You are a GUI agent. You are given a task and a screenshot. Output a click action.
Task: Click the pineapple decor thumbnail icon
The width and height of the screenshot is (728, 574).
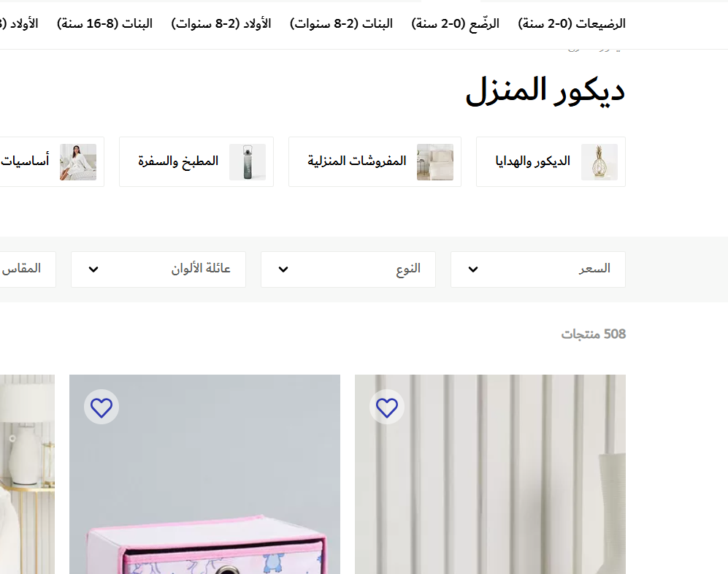point(599,161)
